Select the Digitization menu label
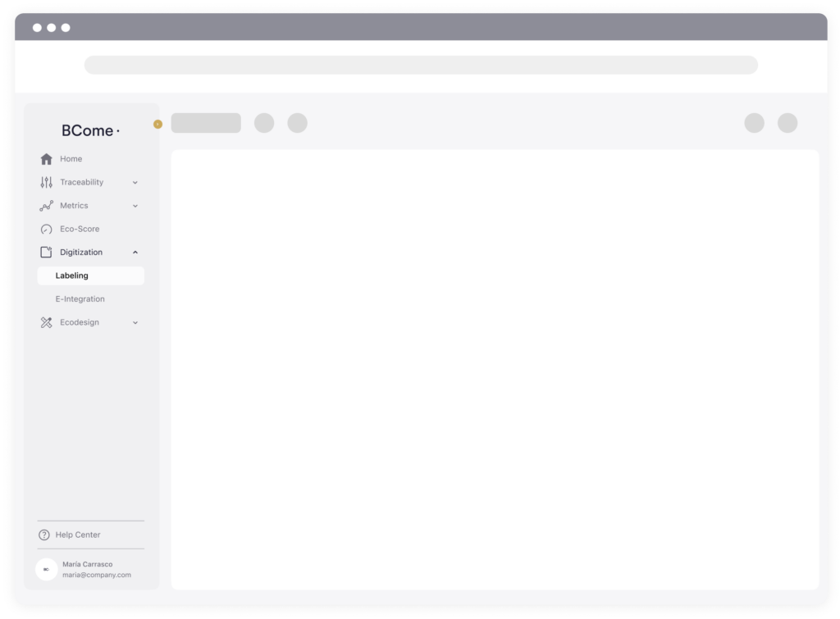840x619 pixels. (x=81, y=253)
